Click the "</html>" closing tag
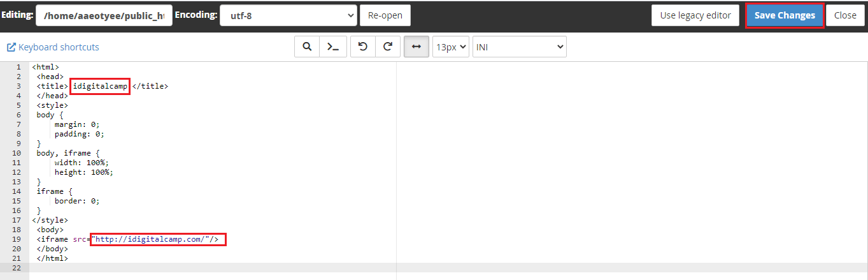The height and width of the screenshot is (280, 868). click(52, 258)
